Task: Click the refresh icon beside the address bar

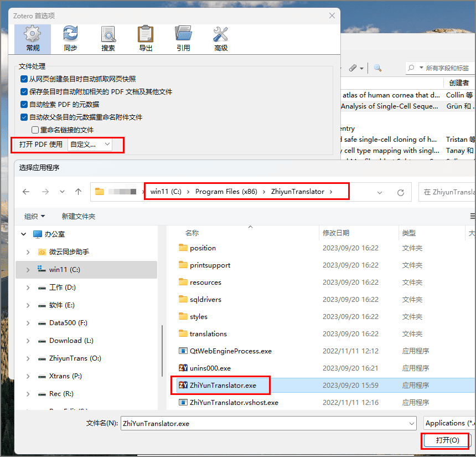Action: pos(401,192)
